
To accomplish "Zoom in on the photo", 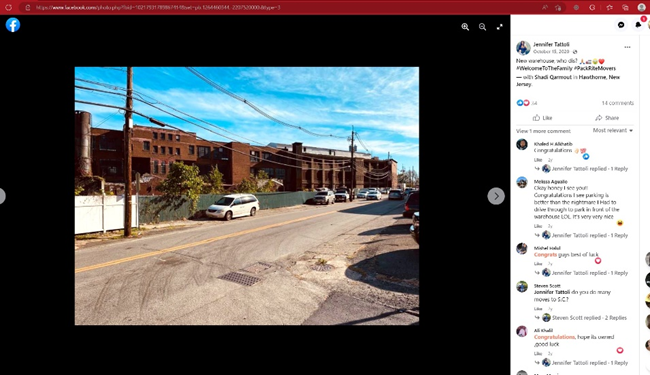I will (465, 27).
